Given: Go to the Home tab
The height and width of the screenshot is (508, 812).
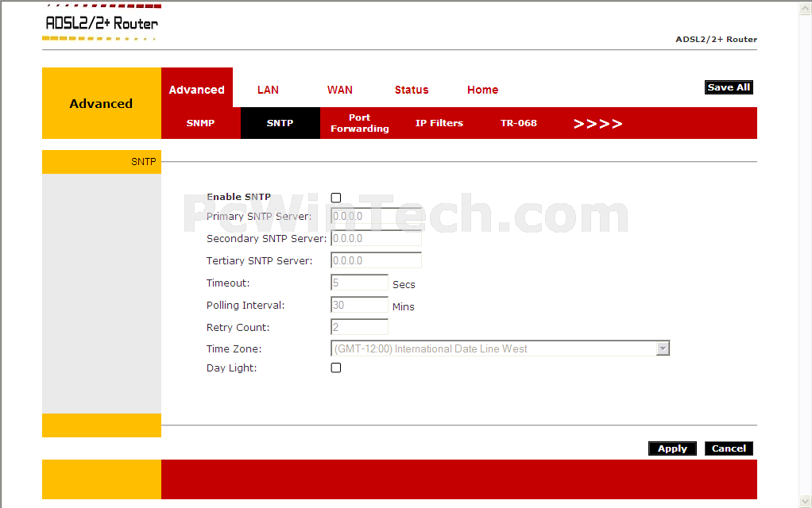Looking at the screenshot, I should click(x=482, y=90).
